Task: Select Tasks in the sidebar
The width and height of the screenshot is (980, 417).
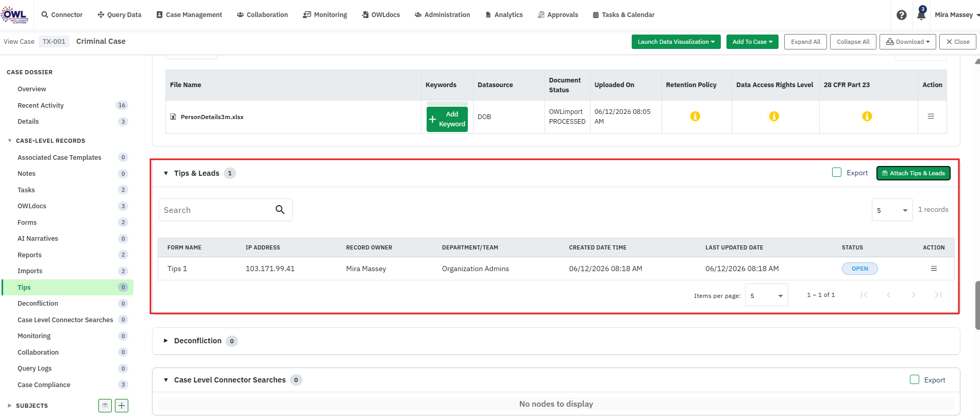Action: [26, 190]
